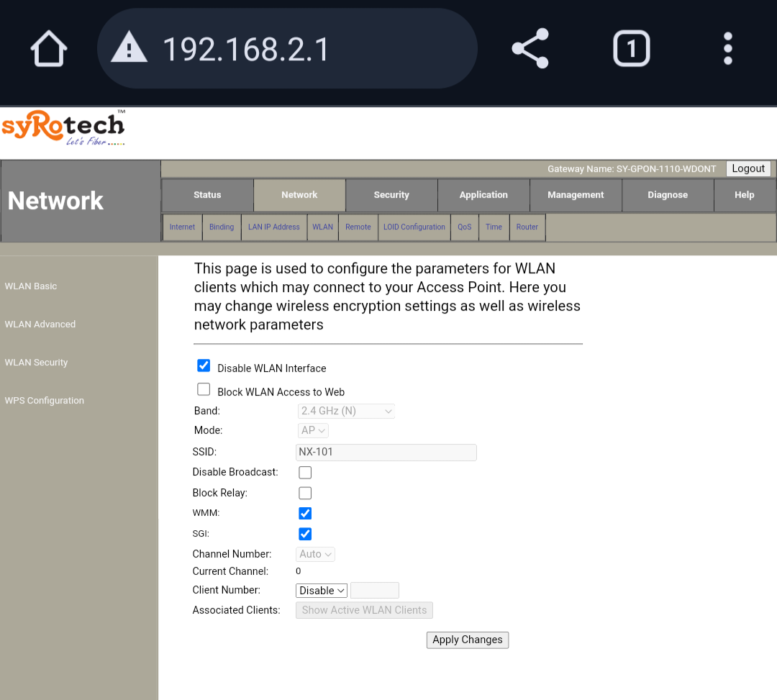Switch to the Security tab
The width and height of the screenshot is (777, 700).
tap(391, 195)
